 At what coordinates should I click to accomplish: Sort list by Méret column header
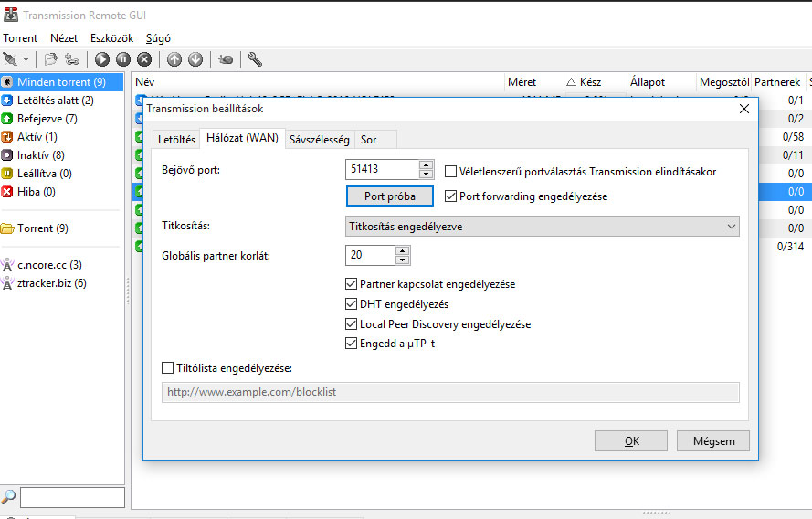534,82
